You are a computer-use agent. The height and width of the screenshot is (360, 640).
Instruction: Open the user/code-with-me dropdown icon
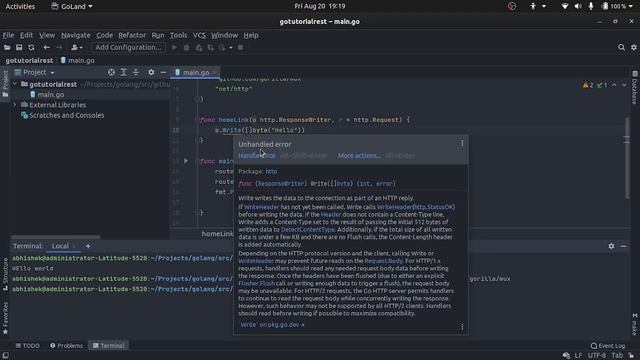pyautogui.click(x=76, y=47)
